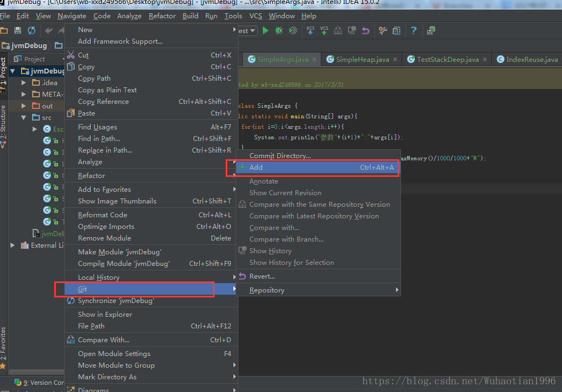Click the Copy icon in context menu
The width and height of the screenshot is (562, 392).
[x=71, y=67]
